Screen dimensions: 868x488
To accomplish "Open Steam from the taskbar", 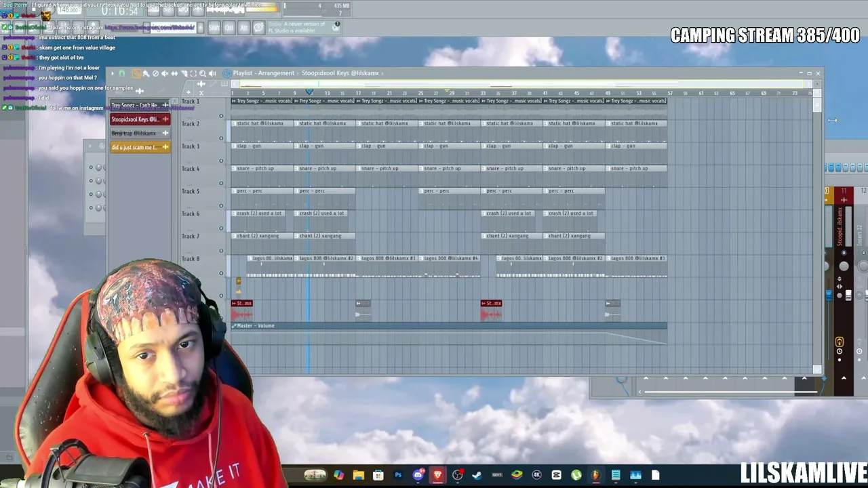I will pos(477,475).
